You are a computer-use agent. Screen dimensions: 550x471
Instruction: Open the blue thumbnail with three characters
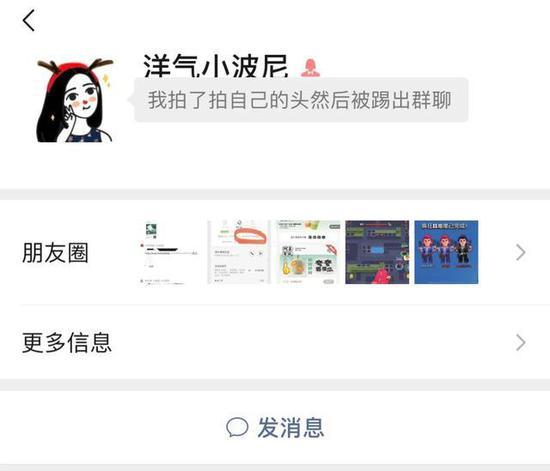pos(446,252)
